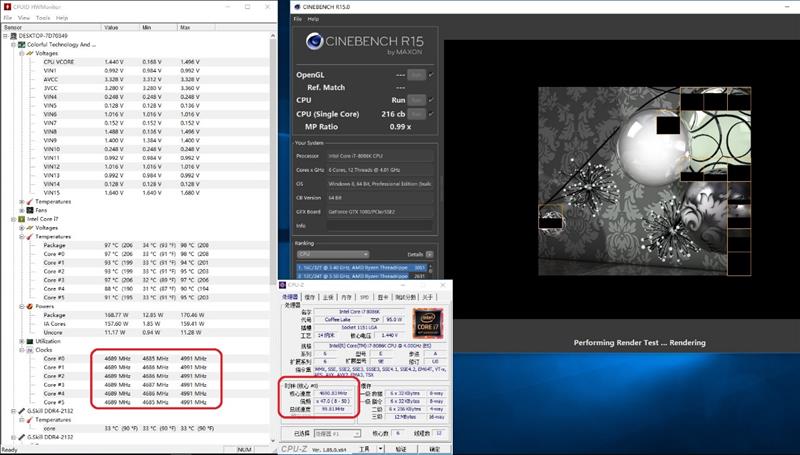Click the Cinebench title bar app icon
Viewport: 800px width, 455px height.
click(297, 7)
